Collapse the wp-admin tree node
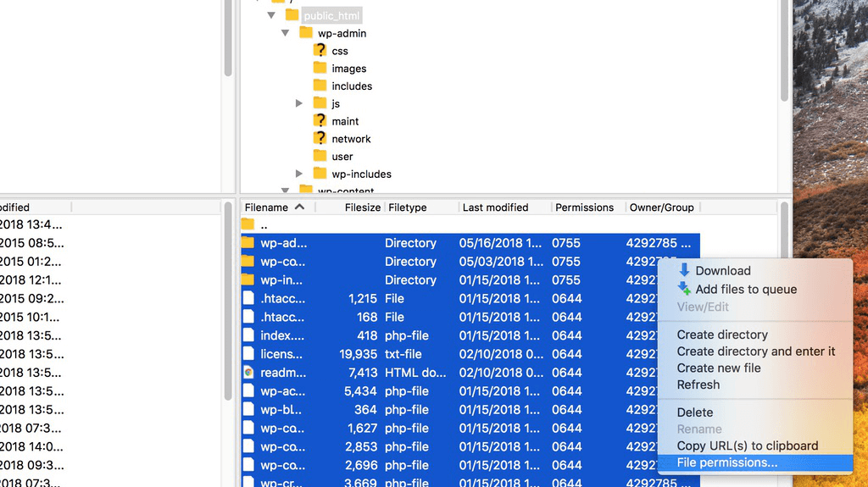 pyautogui.click(x=285, y=33)
